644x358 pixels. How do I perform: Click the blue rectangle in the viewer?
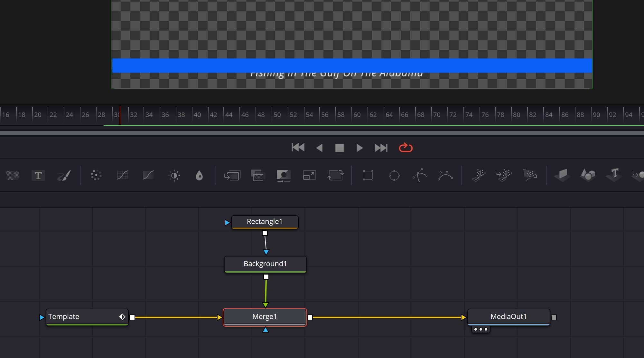click(x=352, y=65)
